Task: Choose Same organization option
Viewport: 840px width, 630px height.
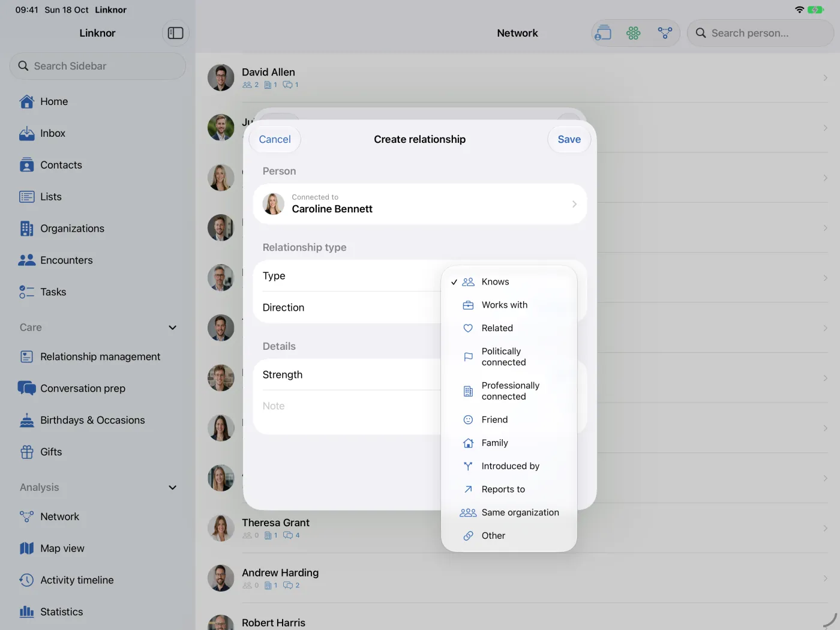Action: pyautogui.click(x=509, y=512)
